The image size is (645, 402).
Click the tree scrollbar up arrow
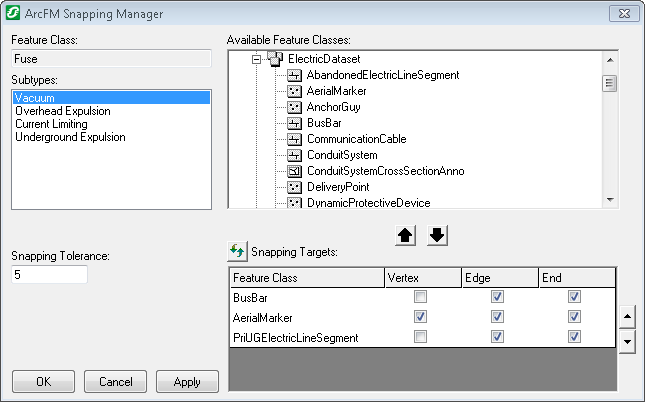click(610, 60)
